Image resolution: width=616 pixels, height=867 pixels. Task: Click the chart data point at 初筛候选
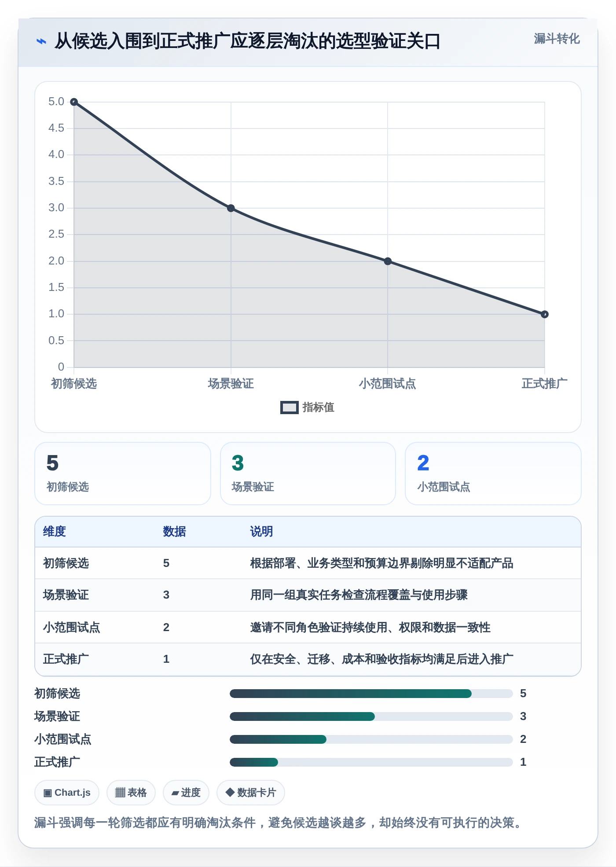tap(74, 102)
